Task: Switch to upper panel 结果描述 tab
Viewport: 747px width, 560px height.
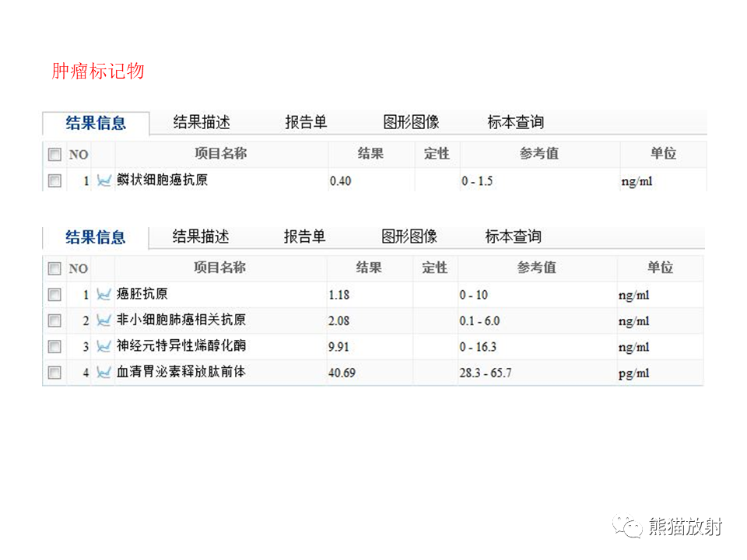Action: click(202, 122)
